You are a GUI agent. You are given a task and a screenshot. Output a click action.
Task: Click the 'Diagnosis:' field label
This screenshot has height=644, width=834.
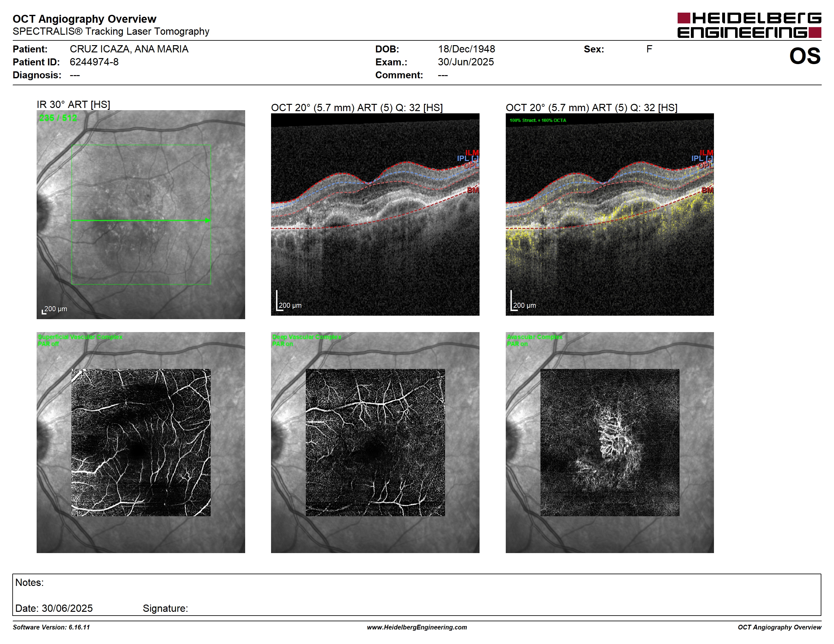(37, 75)
